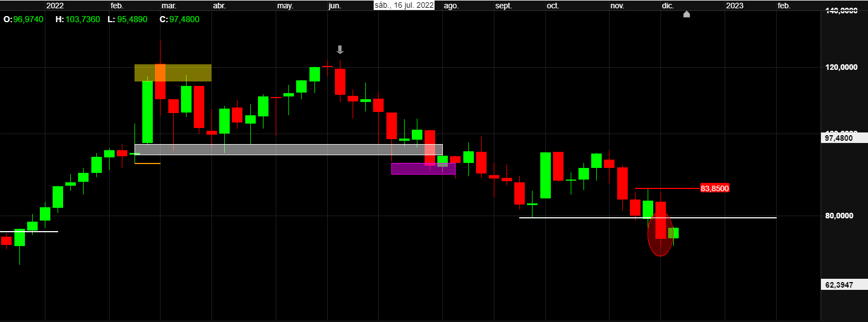Viewport: 868px width, 322px height.
Task: Select the long white-gray rectangle zone
Action: click(x=288, y=149)
